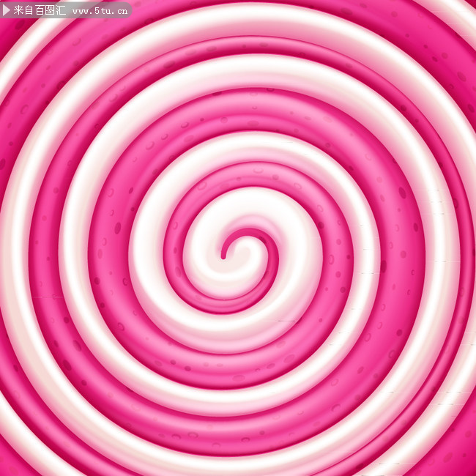The width and height of the screenshot is (476, 476).
Task: Click the 来自百图汇 watermark text
Action: [x=40, y=10]
